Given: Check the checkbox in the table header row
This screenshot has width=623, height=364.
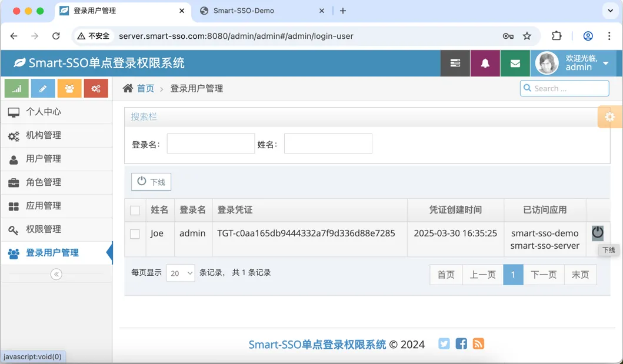Looking at the screenshot, I should [x=135, y=210].
